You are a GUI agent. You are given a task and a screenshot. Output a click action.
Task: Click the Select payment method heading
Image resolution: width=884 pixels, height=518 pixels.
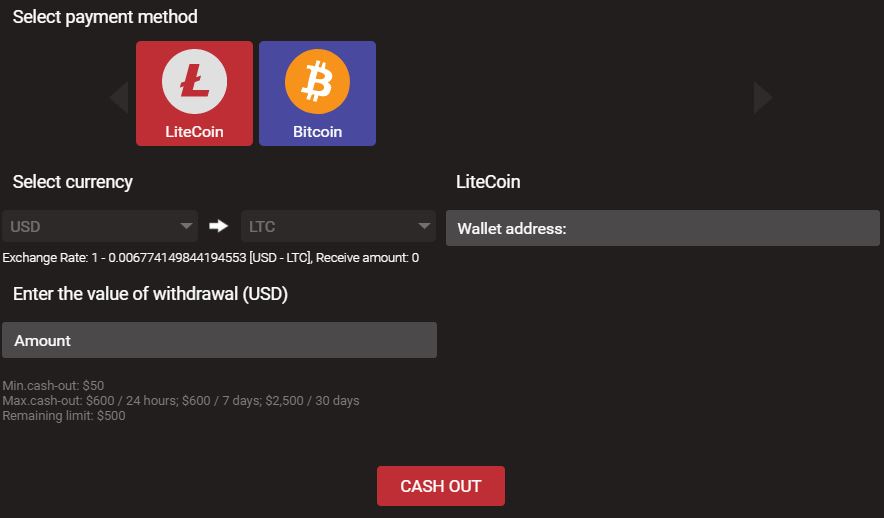[105, 17]
